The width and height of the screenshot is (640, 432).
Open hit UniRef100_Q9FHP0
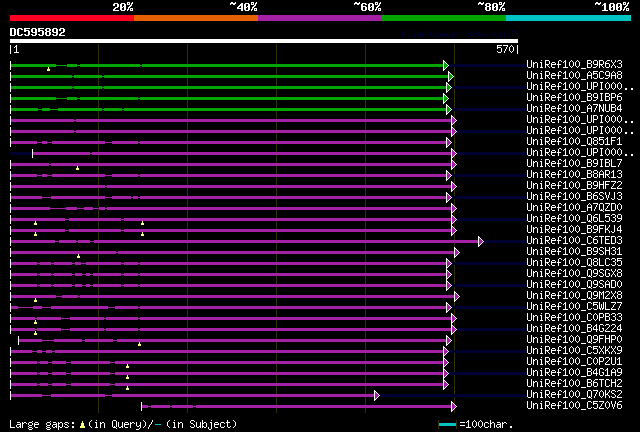click(x=574, y=340)
